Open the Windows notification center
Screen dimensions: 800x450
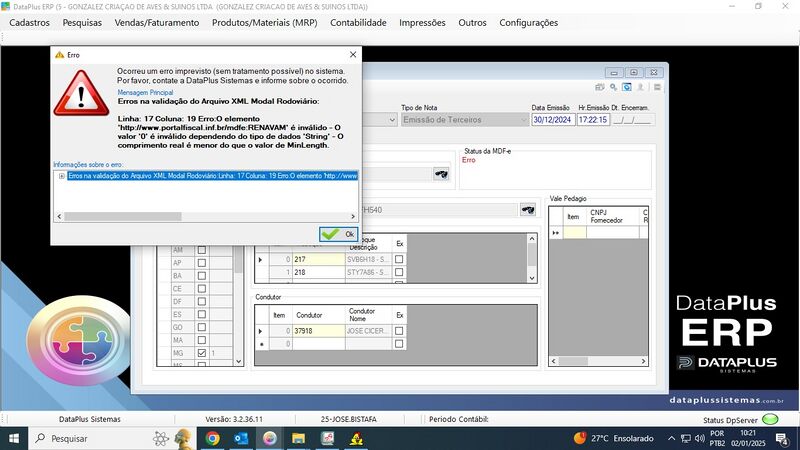[x=782, y=438]
